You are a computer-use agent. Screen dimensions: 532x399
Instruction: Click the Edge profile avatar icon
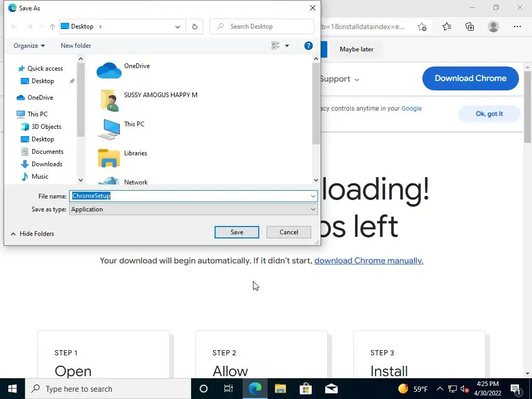tap(494, 26)
